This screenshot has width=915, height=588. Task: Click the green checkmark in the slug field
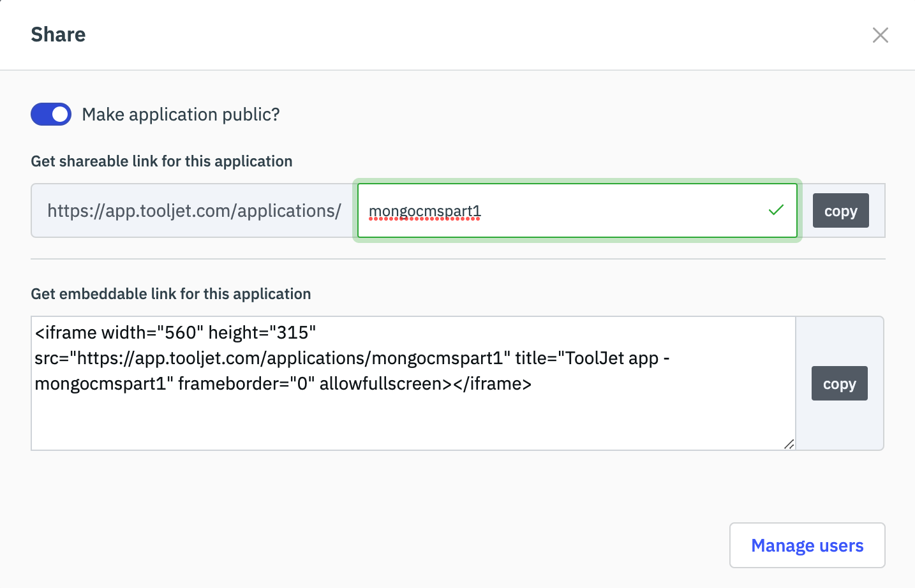pos(776,210)
